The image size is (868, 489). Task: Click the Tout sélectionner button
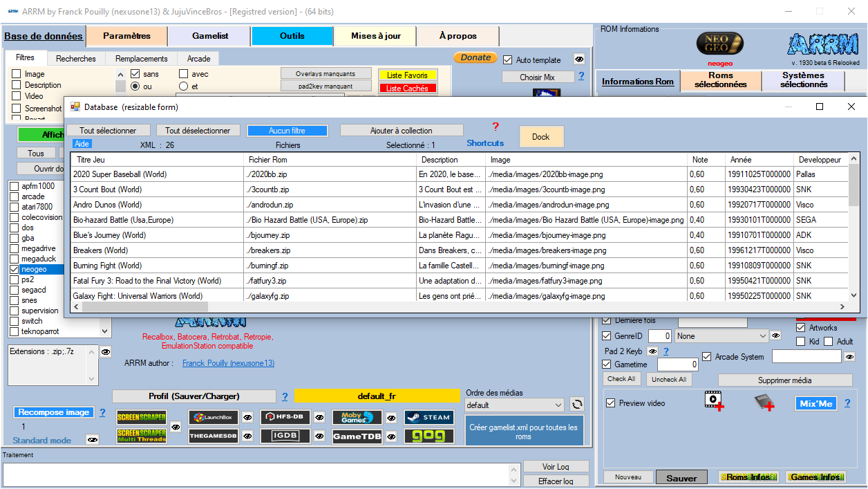pos(108,131)
